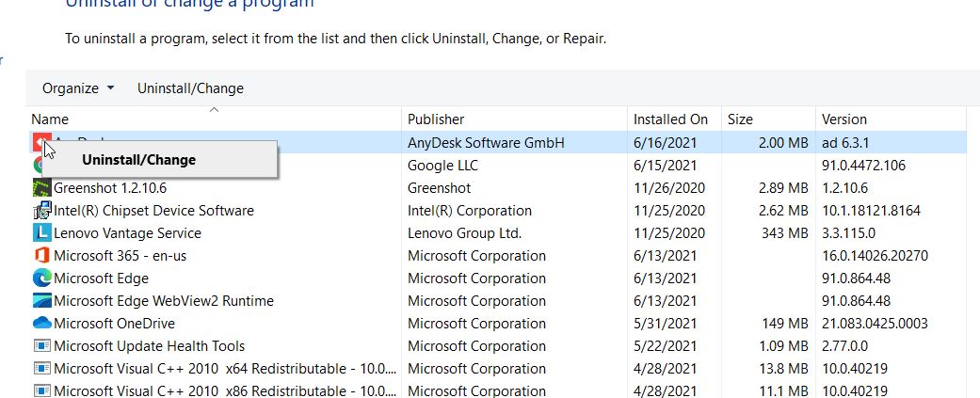Click the 16.0.14026.20270 version value
The height and width of the screenshot is (398, 980).
(x=875, y=256)
